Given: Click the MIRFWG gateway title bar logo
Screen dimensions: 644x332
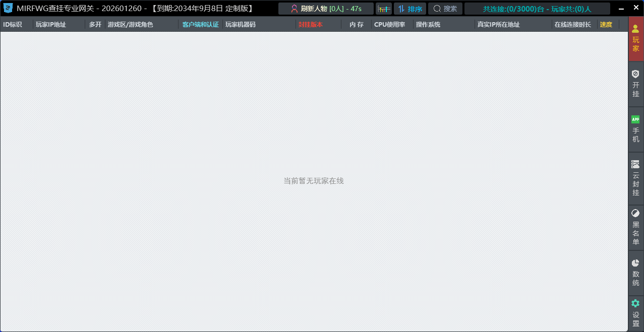Looking at the screenshot, I should (x=7, y=7).
